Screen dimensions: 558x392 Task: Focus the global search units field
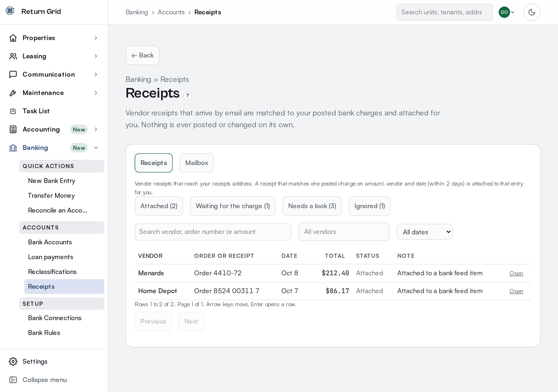[445, 12]
